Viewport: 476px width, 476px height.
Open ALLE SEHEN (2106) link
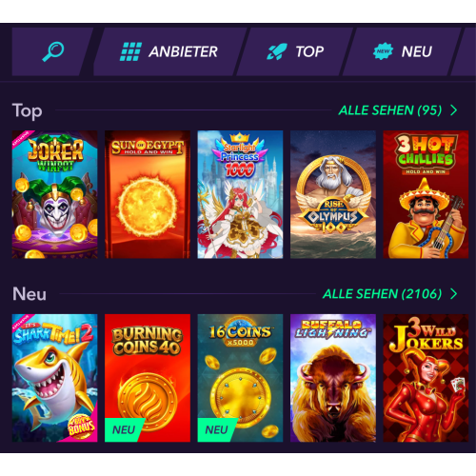tap(382, 294)
